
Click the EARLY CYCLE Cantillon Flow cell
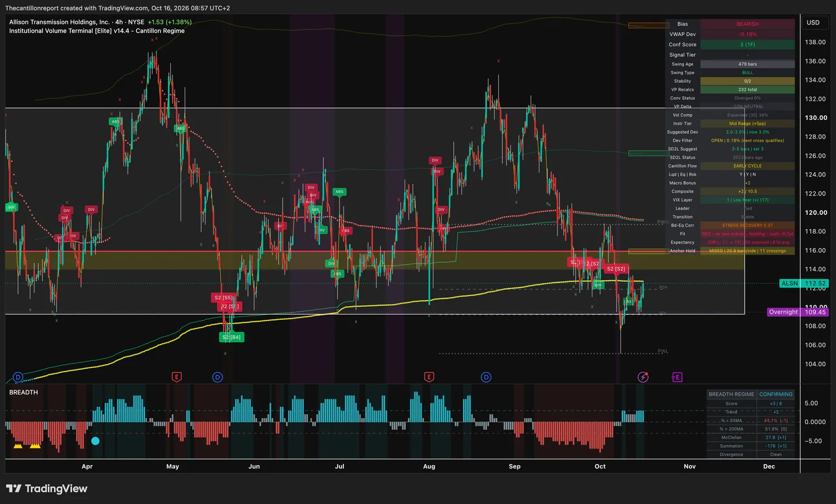point(747,166)
